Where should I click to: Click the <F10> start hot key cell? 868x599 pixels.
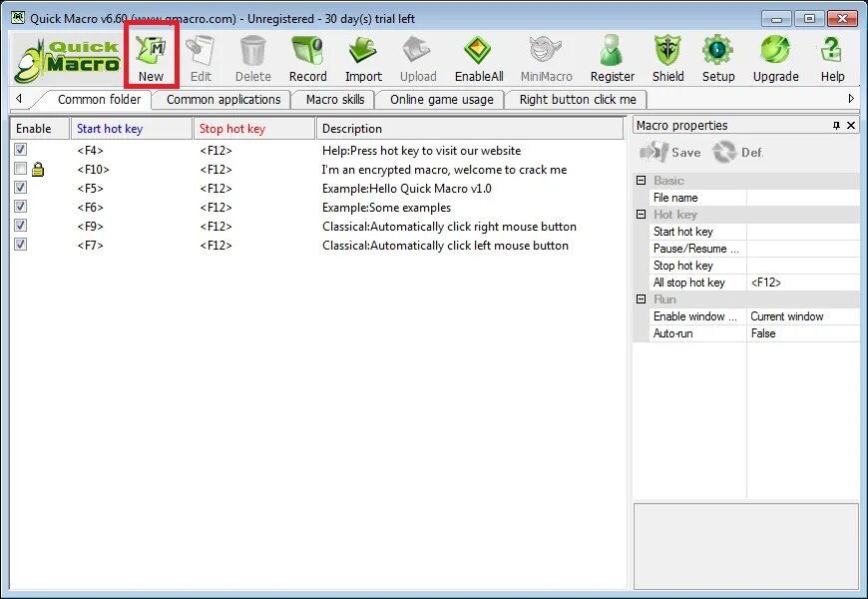pyautogui.click(x=93, y=170)
